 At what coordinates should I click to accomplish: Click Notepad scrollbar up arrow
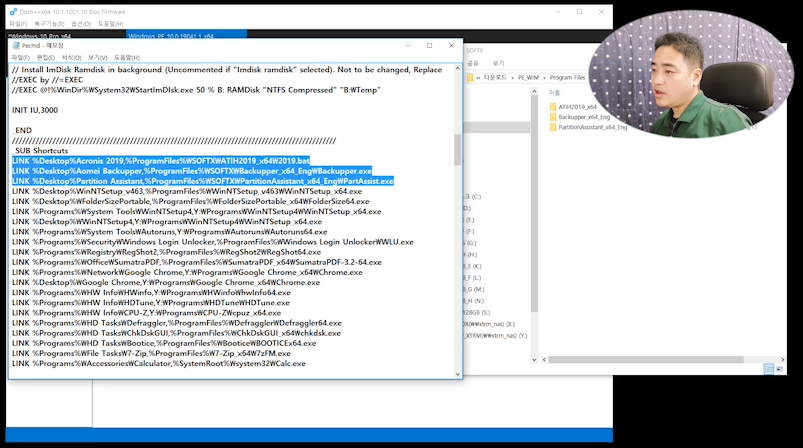(457, 68)
